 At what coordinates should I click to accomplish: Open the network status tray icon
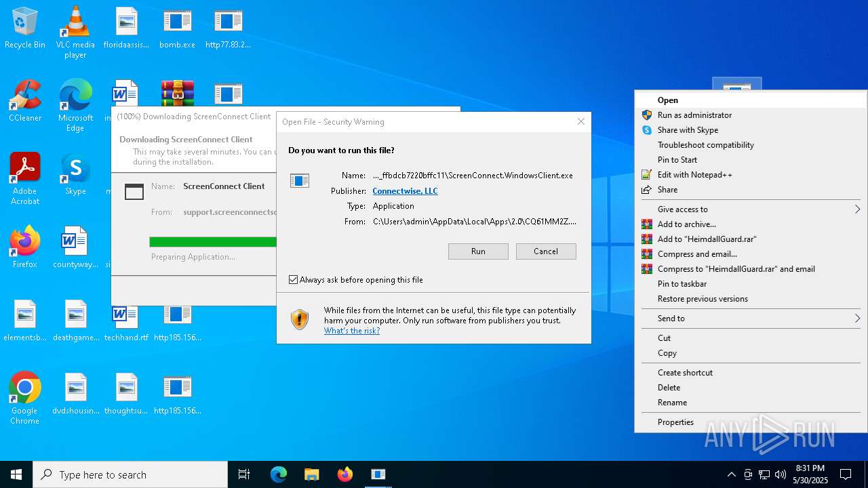764,474
